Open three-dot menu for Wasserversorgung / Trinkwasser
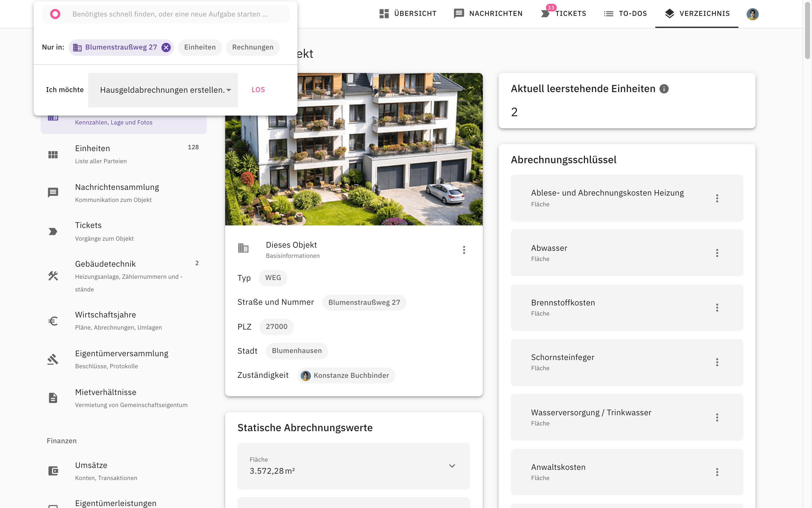This screenshot has height=508, width=812. pyautogui.click(x=717, y=417)
